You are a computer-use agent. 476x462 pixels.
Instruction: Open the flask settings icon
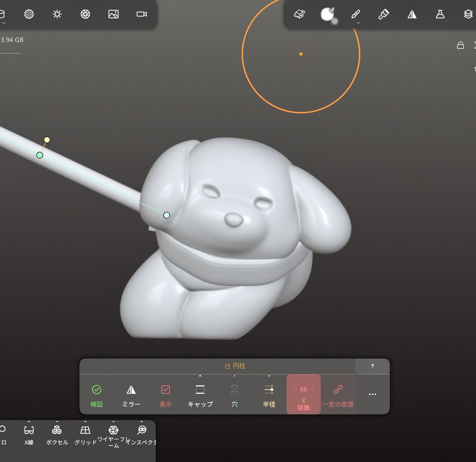click(x=440, y=14)
